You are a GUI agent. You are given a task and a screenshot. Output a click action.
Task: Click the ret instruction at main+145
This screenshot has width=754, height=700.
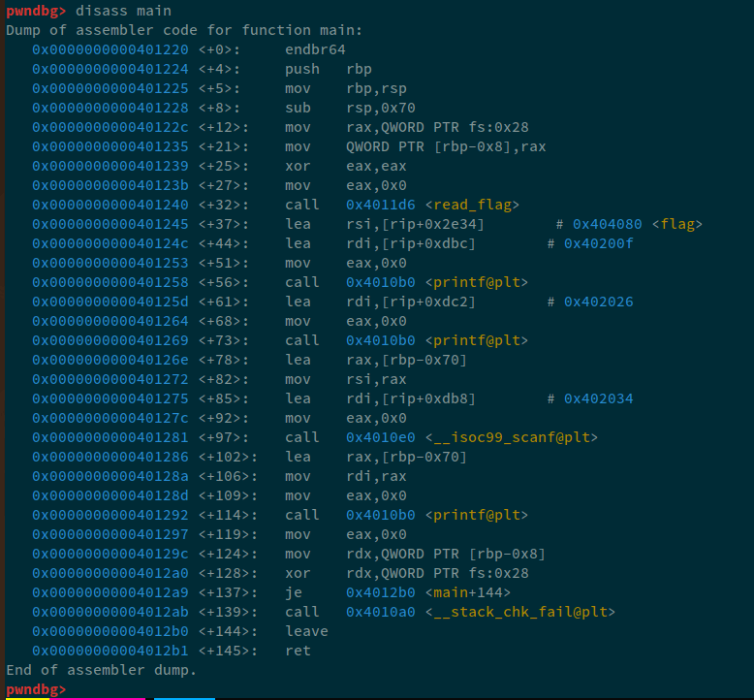click(298, 651)
